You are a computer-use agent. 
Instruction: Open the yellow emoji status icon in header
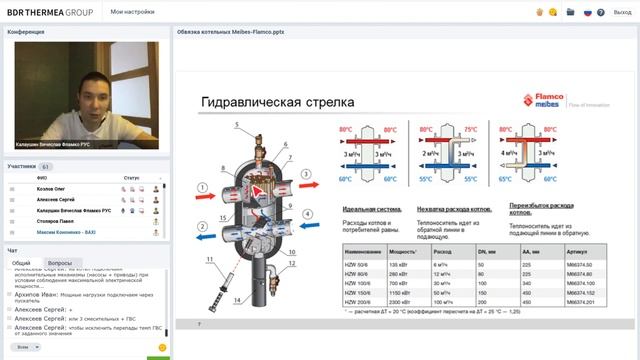coord(553,12)
